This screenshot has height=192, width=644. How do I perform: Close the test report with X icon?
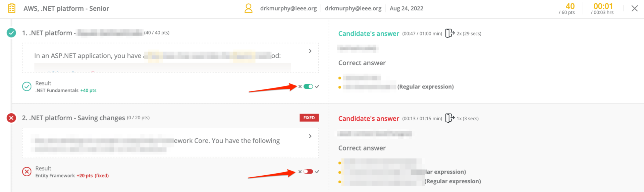point(634,8)
